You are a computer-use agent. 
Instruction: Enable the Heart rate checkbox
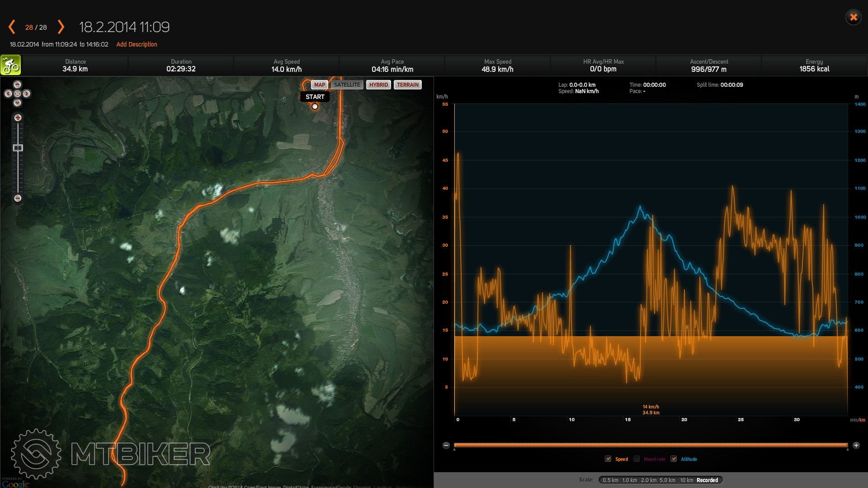click(637, 459)
